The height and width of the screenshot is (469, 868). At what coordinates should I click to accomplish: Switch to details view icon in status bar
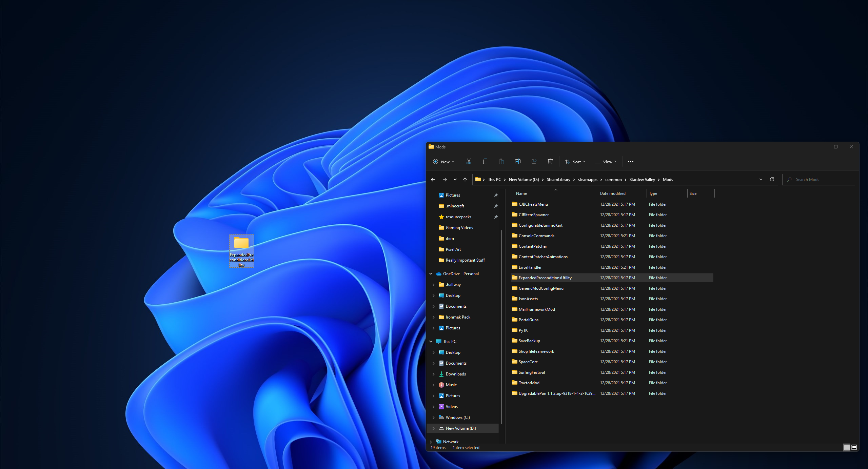pos(847,447)
